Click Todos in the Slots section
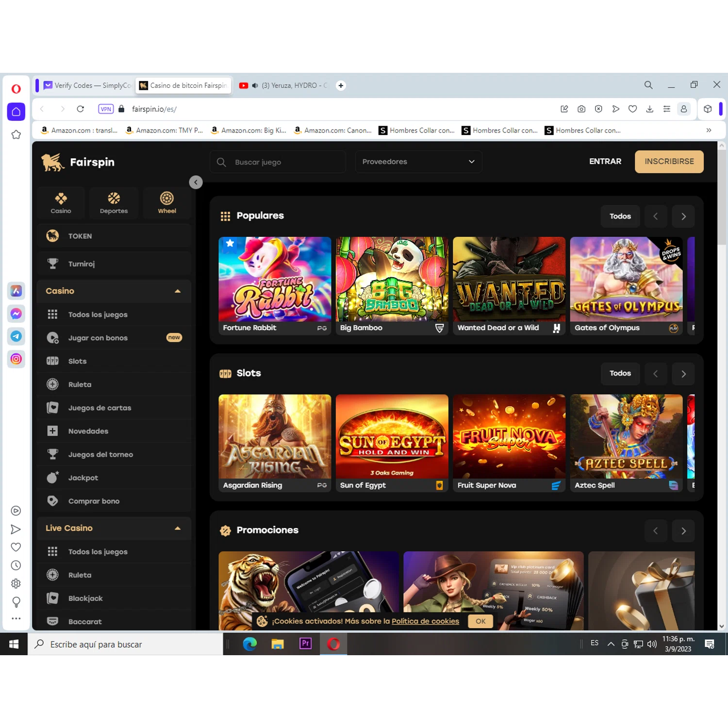 620,374
